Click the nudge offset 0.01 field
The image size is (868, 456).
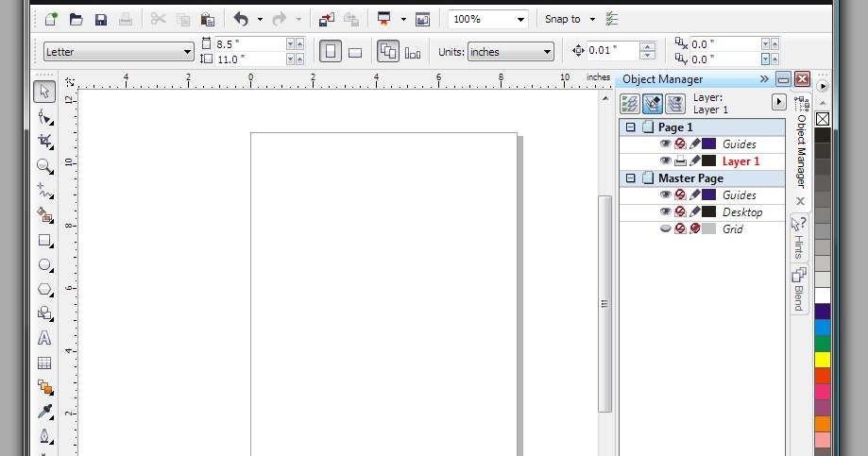click(612, 50)
